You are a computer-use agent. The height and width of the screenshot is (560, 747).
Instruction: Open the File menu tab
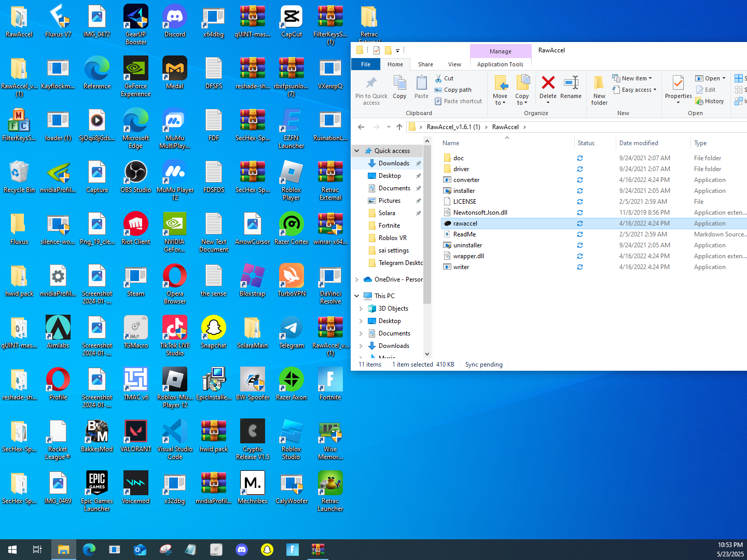366,64
